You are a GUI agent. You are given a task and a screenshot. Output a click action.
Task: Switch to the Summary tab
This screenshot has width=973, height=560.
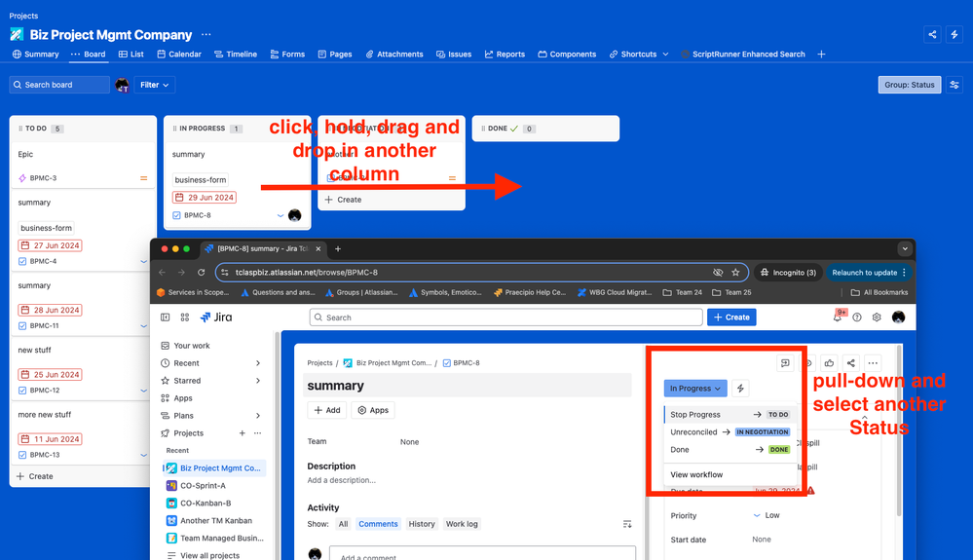pos(35,55)
